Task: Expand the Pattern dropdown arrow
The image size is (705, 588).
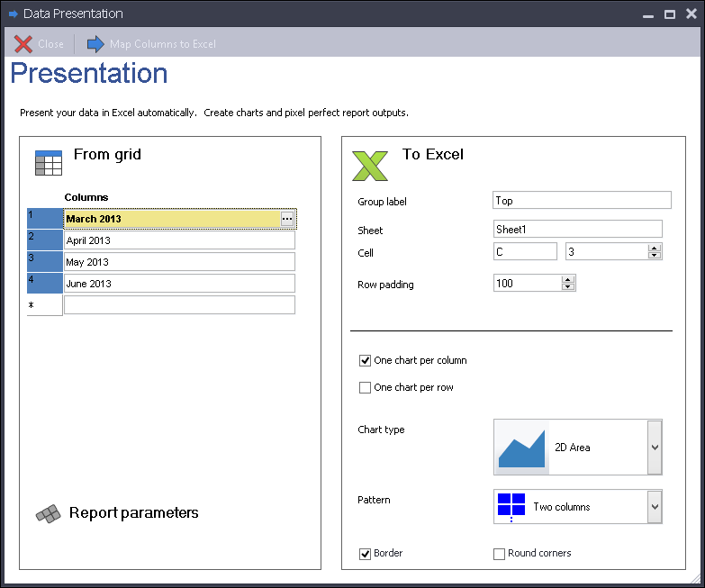Action: 655,507
